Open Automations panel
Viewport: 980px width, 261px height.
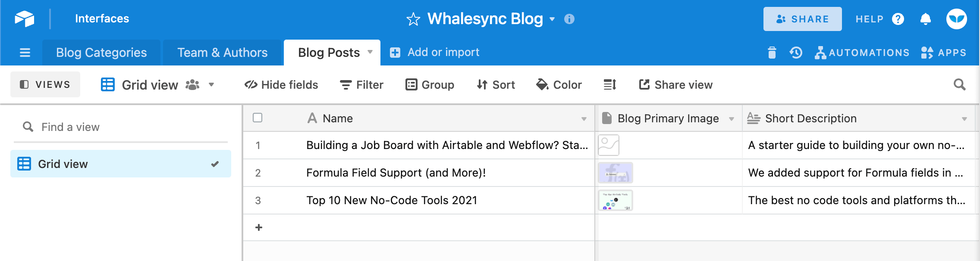862,53
